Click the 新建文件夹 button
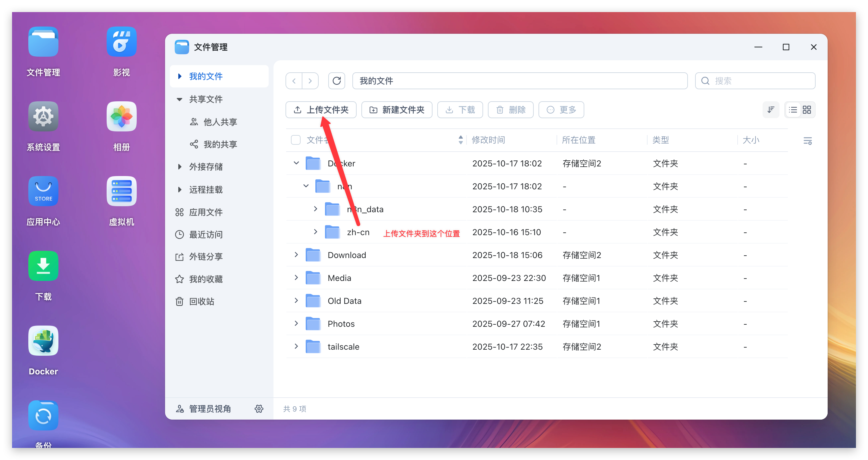The image size is (868, 460). (397, 110)
